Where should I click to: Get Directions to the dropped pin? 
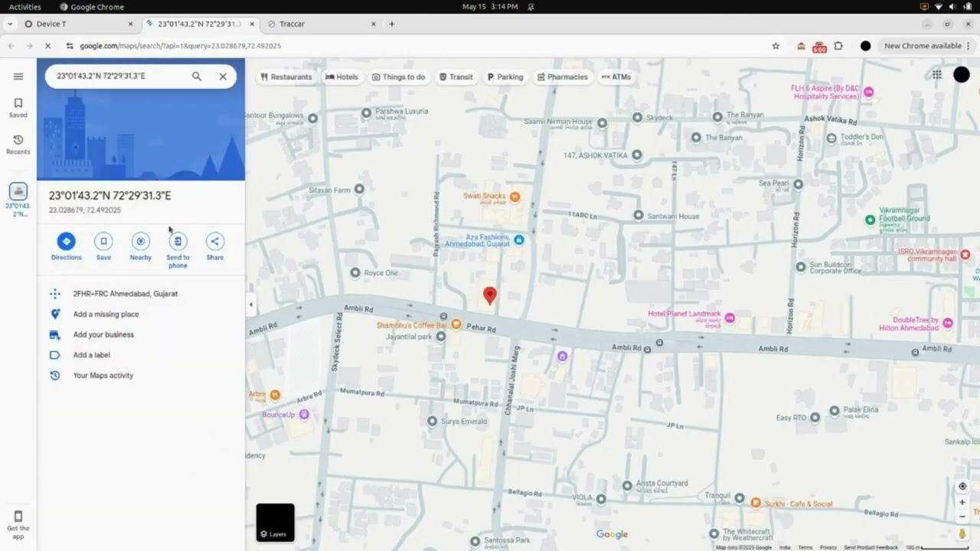coord(66,246)
